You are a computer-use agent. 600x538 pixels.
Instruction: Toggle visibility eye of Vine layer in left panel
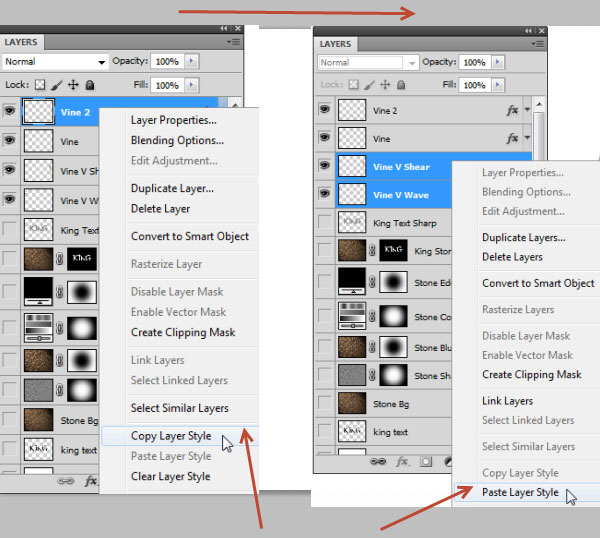coord(9,140)
